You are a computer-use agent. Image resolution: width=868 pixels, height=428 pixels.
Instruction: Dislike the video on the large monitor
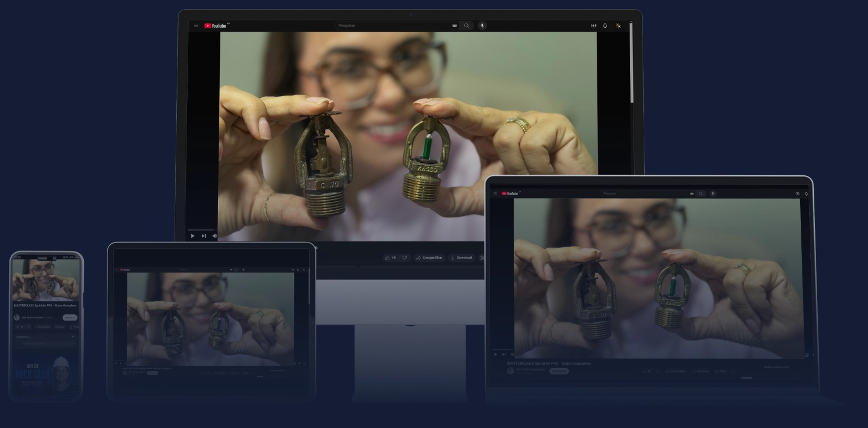click(405, 258)
